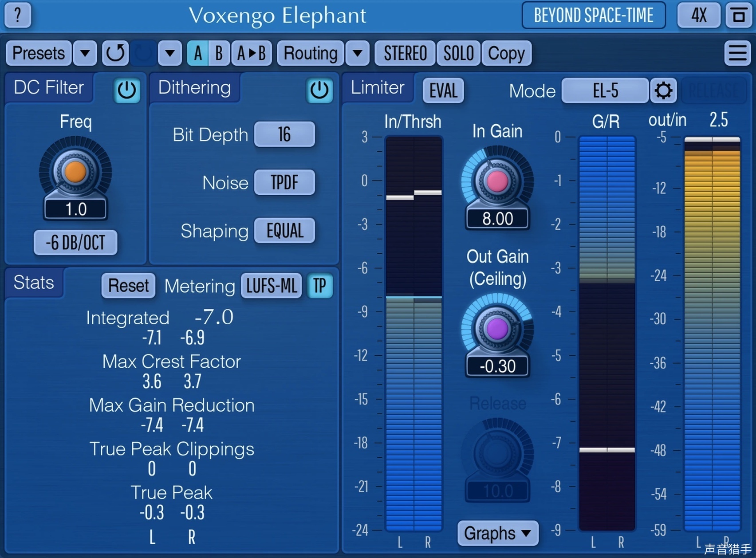Click the In Gain knob
The width and height of the screenshot is (756, 558).
click(497, 181)
